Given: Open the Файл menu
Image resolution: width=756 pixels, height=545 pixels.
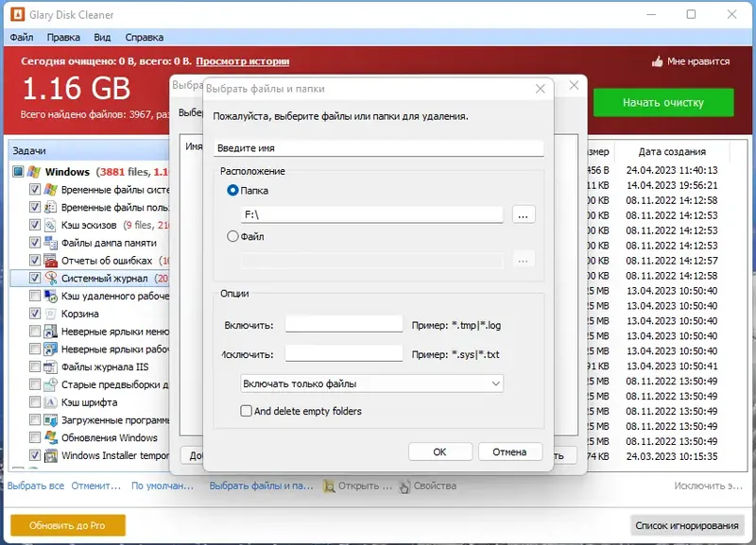Looking at the screenshot, I should [22, 37].
